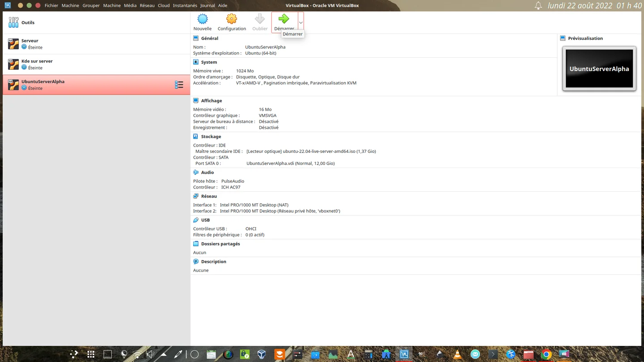644x362 pixels.
Task: Open the Stockage section disk icon
Action: (196, 136)
